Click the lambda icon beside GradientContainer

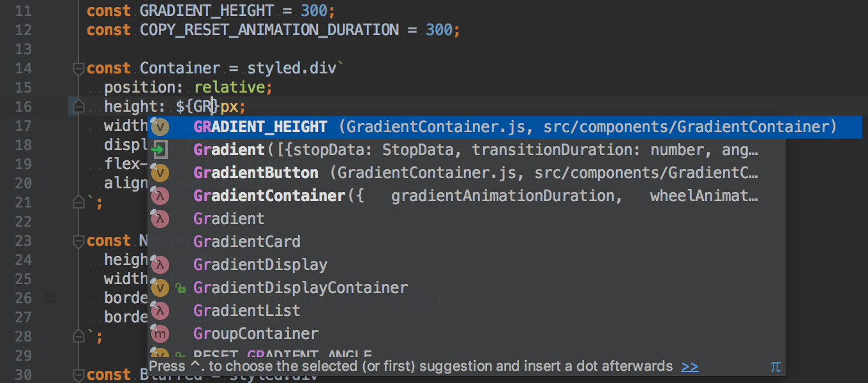160,196
